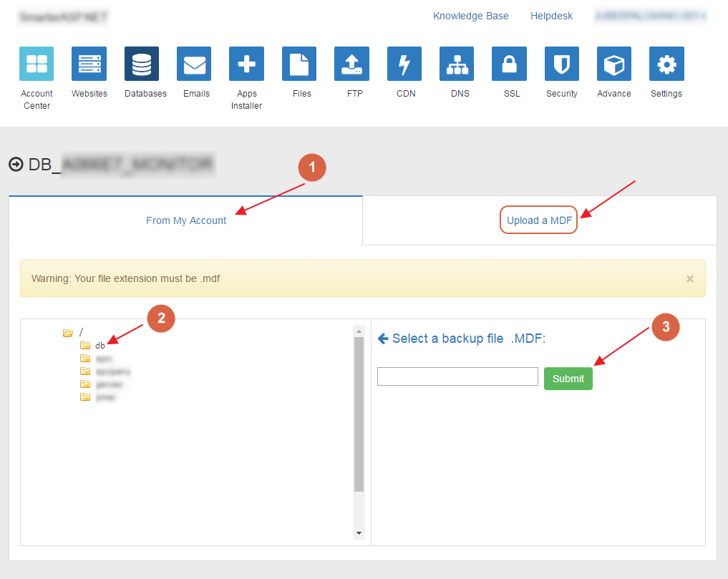The image size is (728, 579).
Task: Open the Files icon
Action: click(299, 64)
